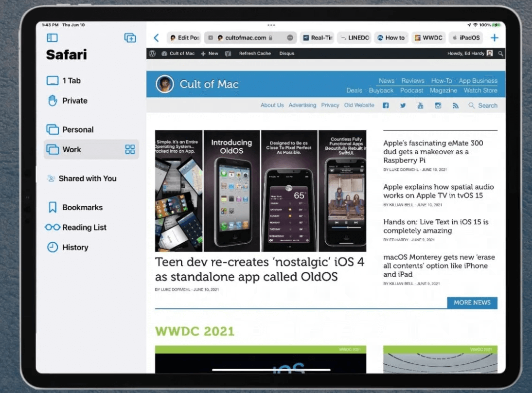The height and width of the screenshot is (393, 532).
Task: Open Cult of Mac Facebook page icon
Action: 386,106
